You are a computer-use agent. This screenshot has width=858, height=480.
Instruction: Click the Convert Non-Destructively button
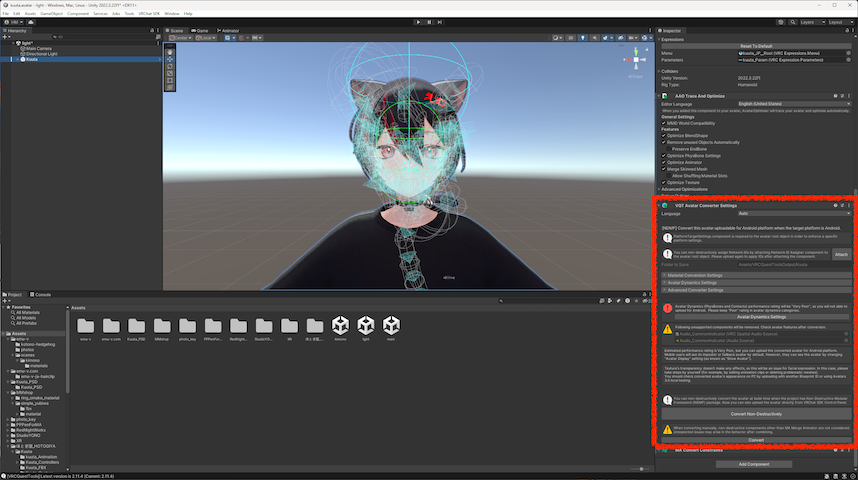756,413
